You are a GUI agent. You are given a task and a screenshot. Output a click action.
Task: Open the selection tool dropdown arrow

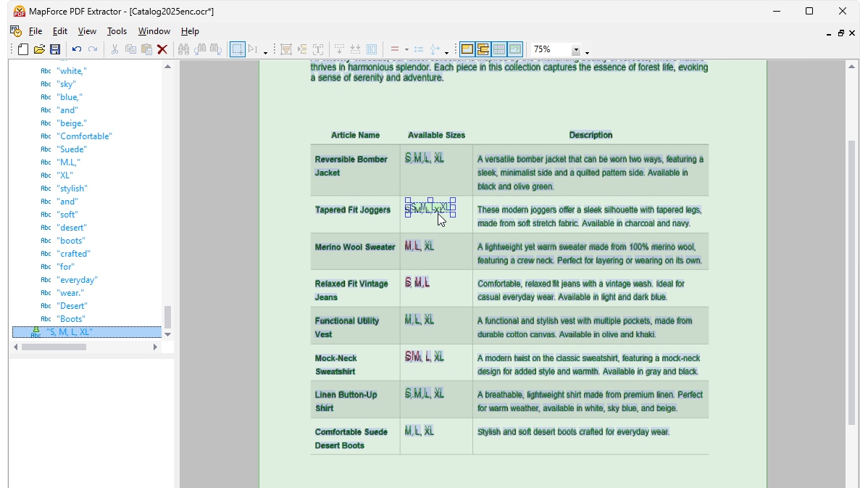click(x=264, y=52)
